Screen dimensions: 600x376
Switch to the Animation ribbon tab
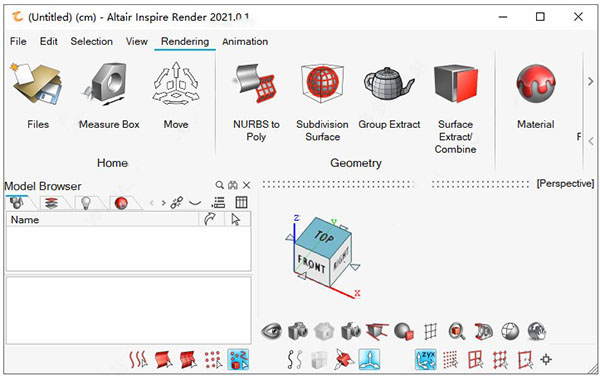click(x=245, y=41)
